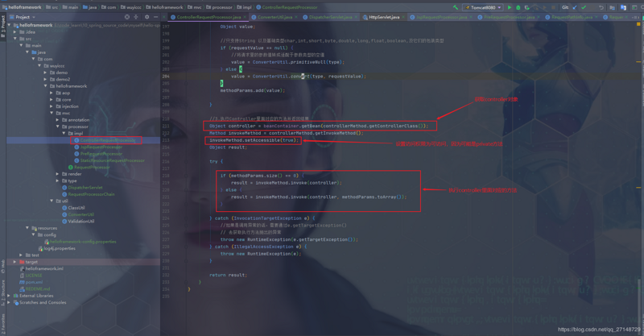Image resolution: width=644 pixels, height=336 pixels.
Task: Click the mvc breadcrumb in navigation bar
Action: [x=195, y=7]
